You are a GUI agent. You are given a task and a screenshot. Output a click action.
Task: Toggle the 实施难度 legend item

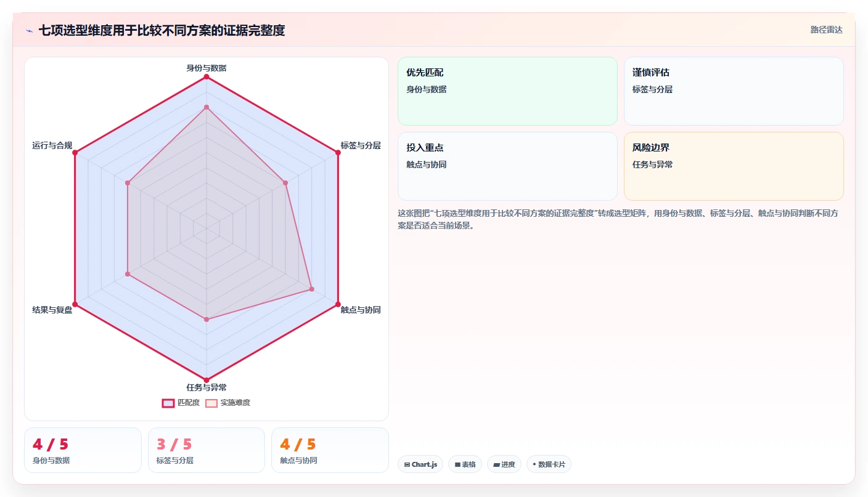point(227,403)
